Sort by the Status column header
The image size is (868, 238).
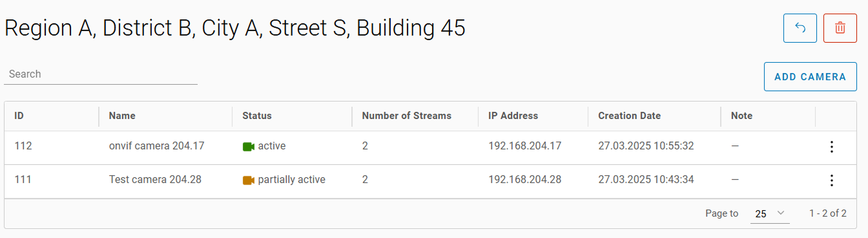[x=257, y=116]
